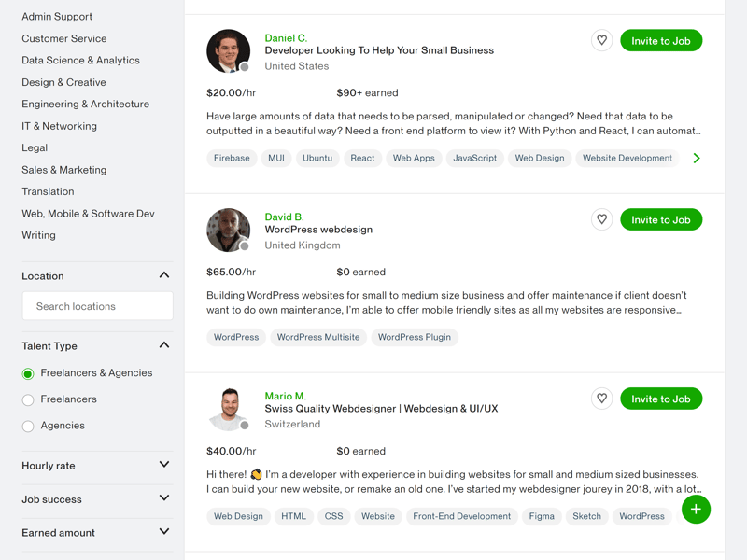
Task: Open Mario M.'s profile photo
Action: click(x=228, y=409)
